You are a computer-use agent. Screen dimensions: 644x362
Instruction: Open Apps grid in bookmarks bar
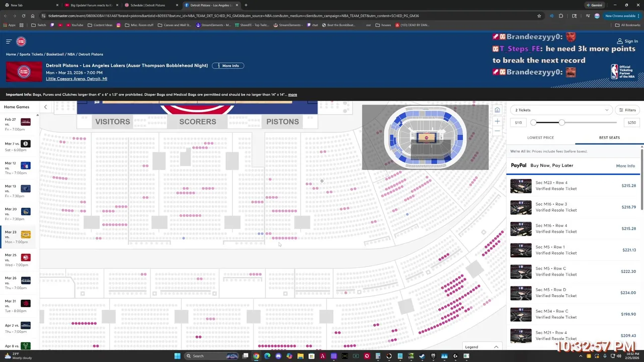[9, 25]
